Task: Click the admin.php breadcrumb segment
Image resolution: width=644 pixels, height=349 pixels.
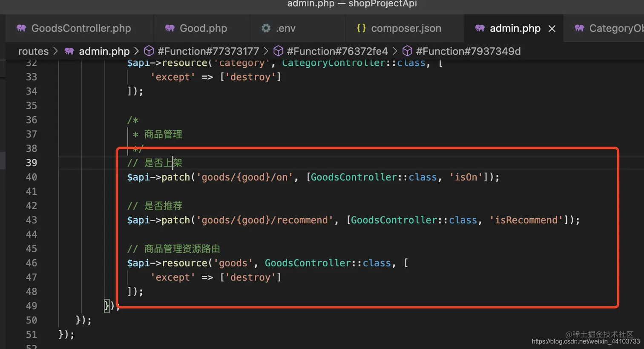Action: [x=104, y=51]
